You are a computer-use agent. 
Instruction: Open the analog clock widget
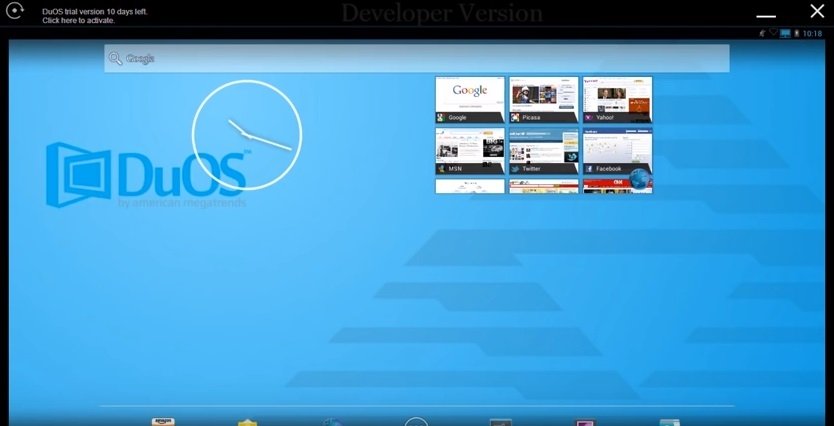(247, 135)
